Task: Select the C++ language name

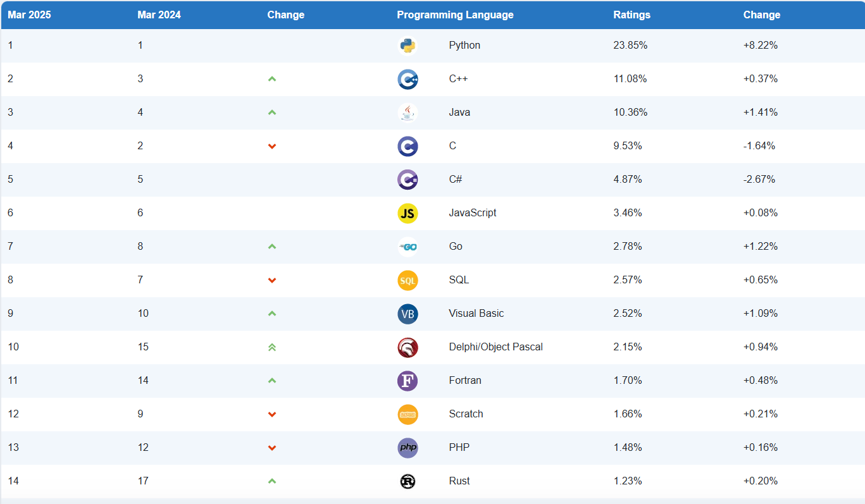Action: (458, 79)
